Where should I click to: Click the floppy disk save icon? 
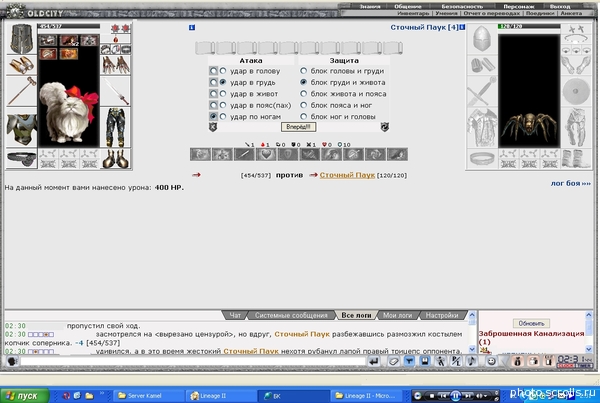pos(425,361)
